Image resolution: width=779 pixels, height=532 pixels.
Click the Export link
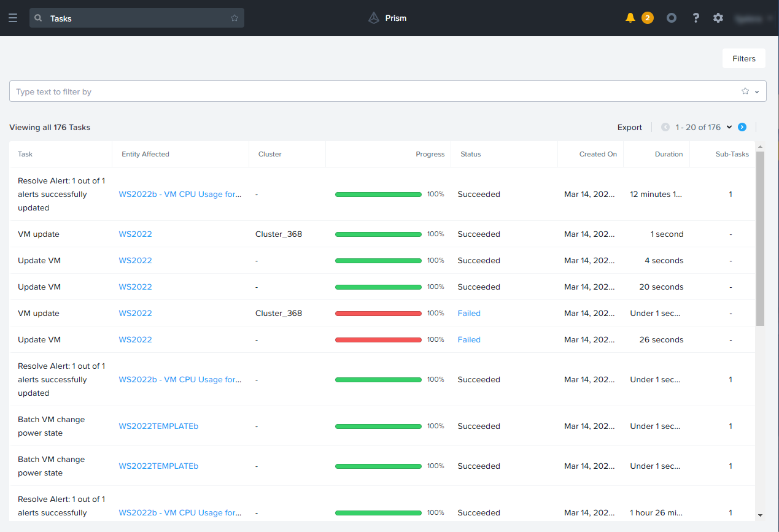pos(629,127)
